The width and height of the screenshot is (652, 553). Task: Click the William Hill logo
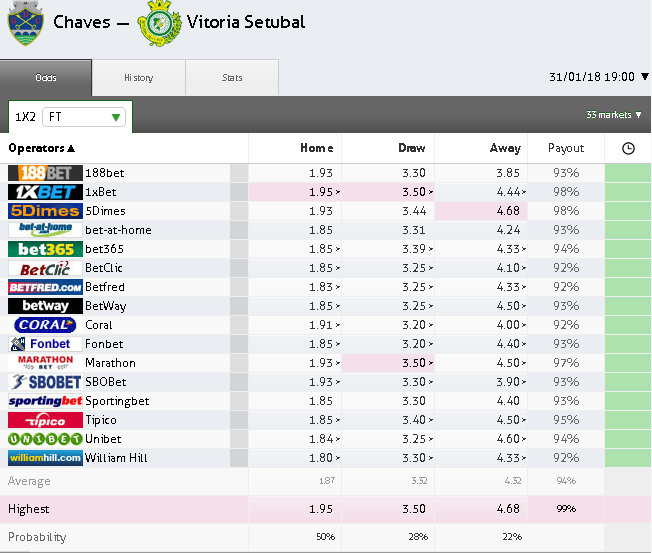44,458
